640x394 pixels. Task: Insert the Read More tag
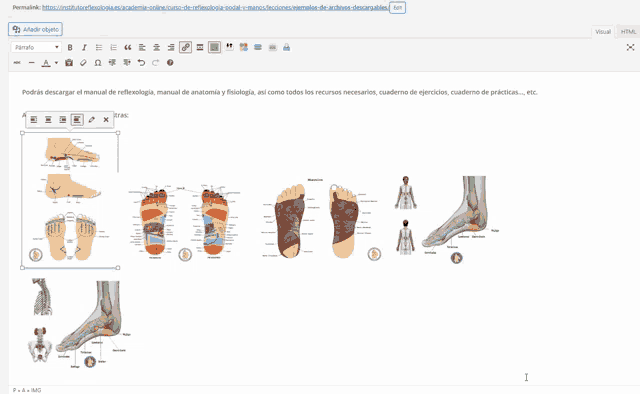tap(200, 47)
